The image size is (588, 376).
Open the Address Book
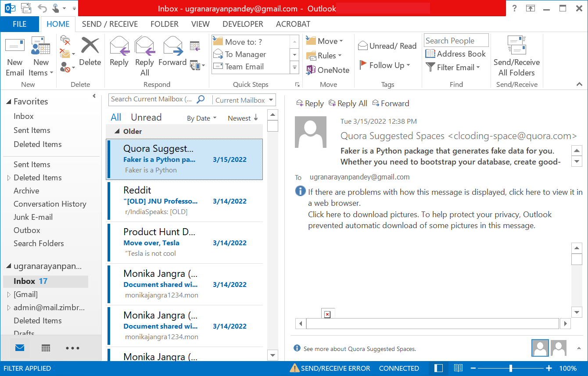[x=456, y=54]
